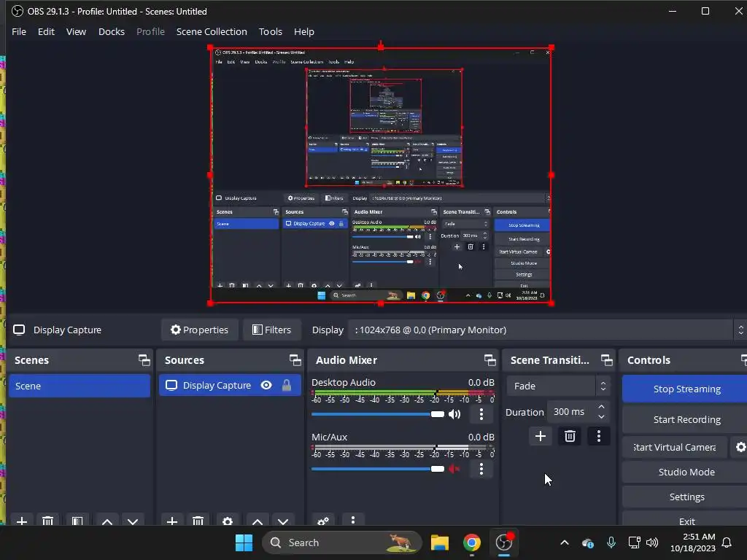
Task: Adjust the Mic/Aux volume slider
Action: pos(378,469)
